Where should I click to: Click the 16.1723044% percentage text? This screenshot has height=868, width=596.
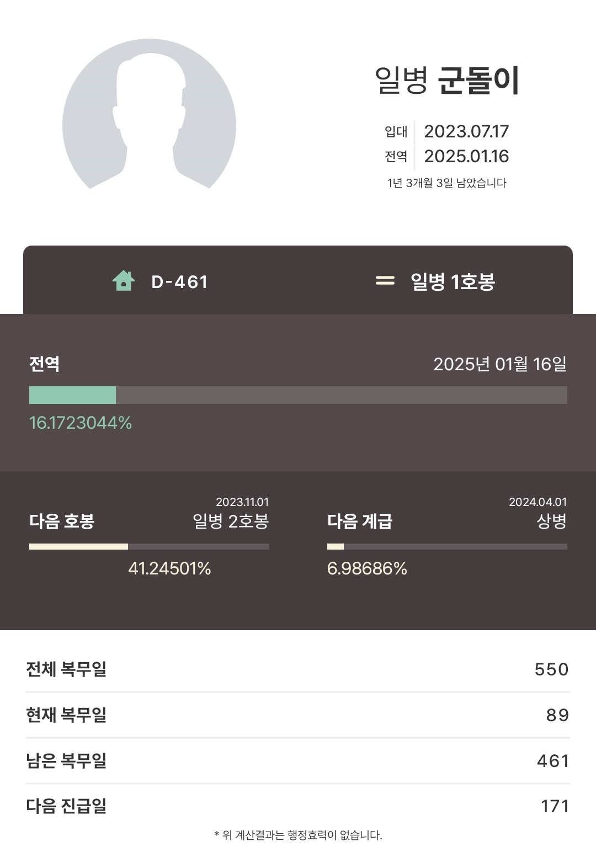[x=81, y=423]
